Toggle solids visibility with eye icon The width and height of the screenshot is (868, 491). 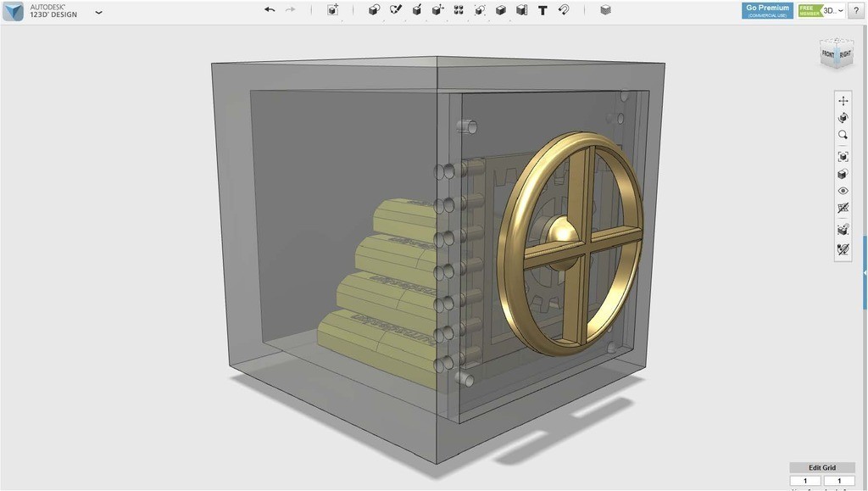[x=843, y=191]
